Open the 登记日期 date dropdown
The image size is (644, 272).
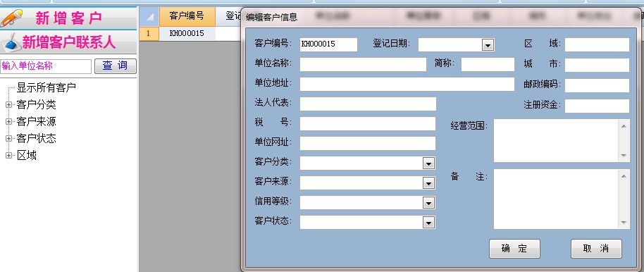488,45
